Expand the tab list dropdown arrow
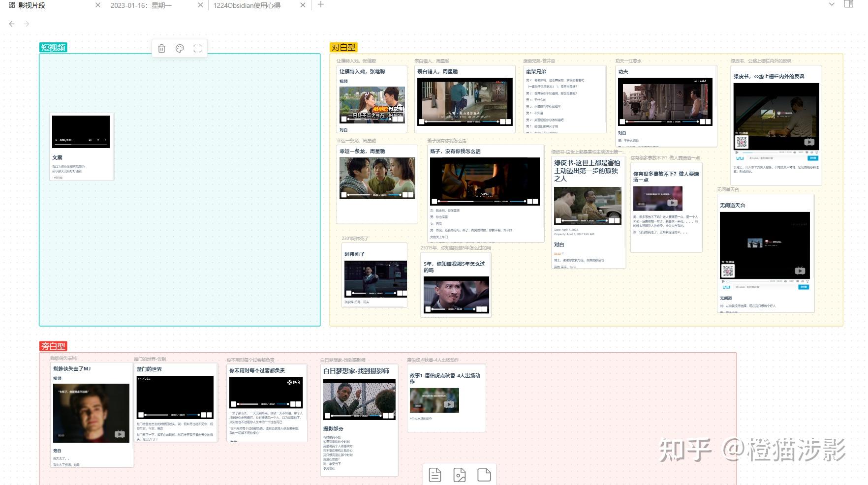868x485 pixels. click(x=832, y=4)
